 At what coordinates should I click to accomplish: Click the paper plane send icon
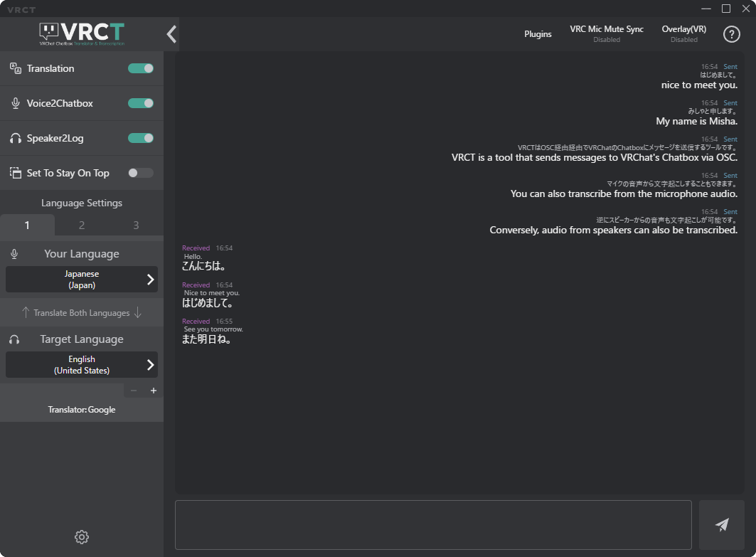(x=722, y=525)
